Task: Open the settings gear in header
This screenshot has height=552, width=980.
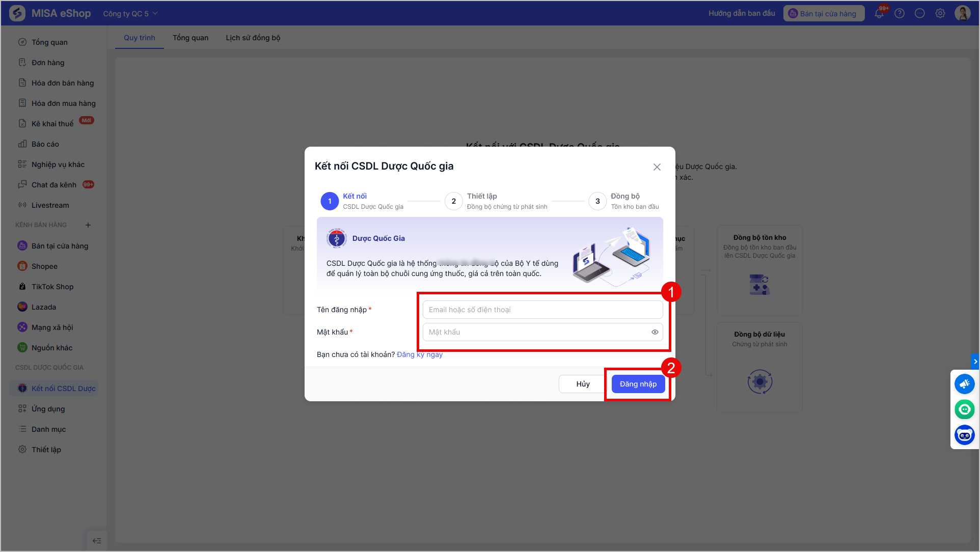Action: click(940, 14)
